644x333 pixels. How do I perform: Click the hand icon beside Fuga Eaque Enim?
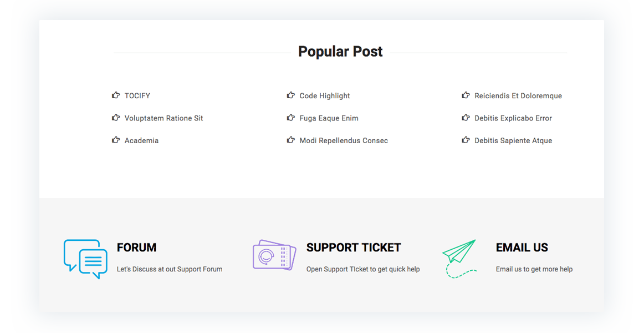(291, 118)
